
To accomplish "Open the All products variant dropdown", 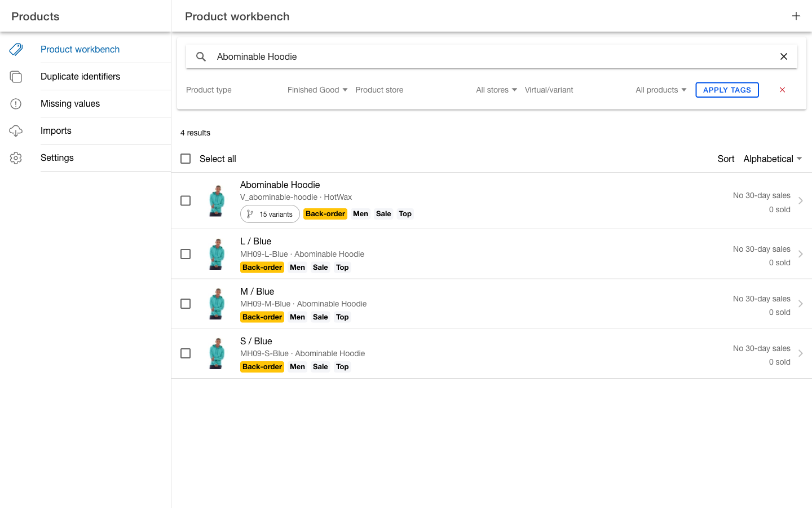I will [x=661, y=90].
